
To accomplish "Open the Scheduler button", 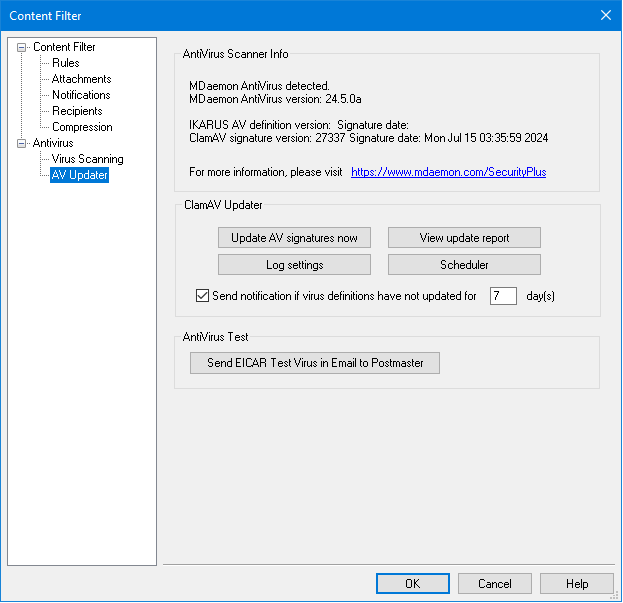I will coord(464,265).
